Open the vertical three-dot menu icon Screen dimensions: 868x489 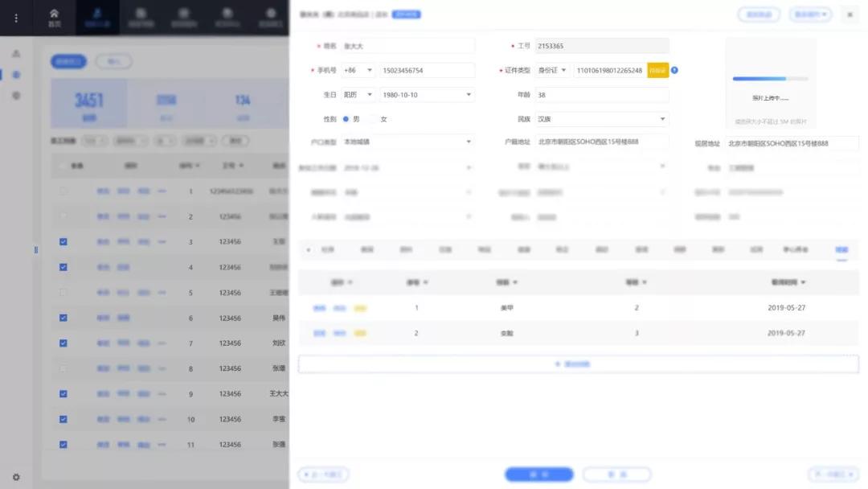click(x=16, y=18)
